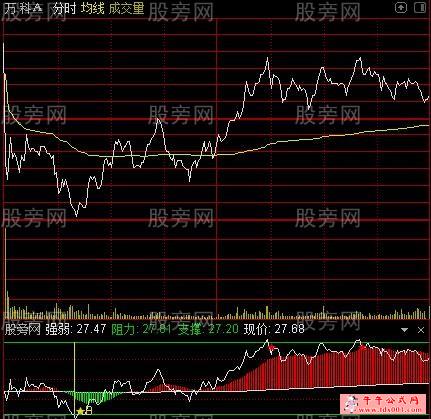Click the restore-window icon in the top-right corner

pyautogui.click(x=401, y=8)
